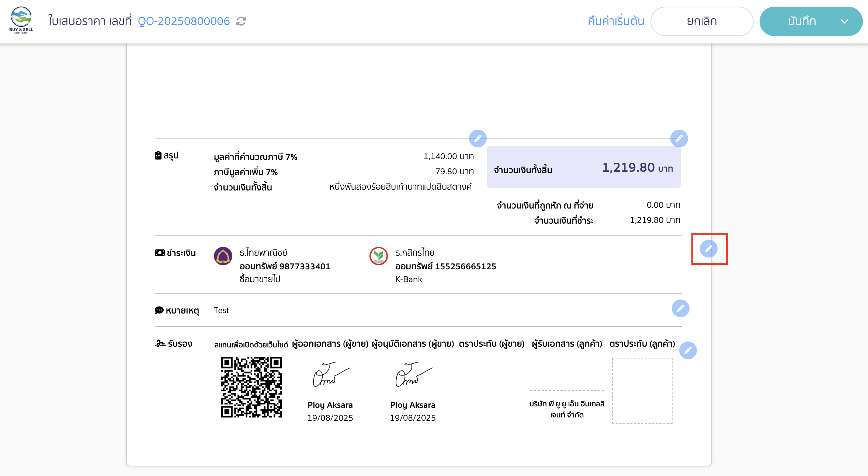Click the ธ.กสิกรไทย bank logo
Viewport: 868px width, 476px height.
(x=379, y=256)
